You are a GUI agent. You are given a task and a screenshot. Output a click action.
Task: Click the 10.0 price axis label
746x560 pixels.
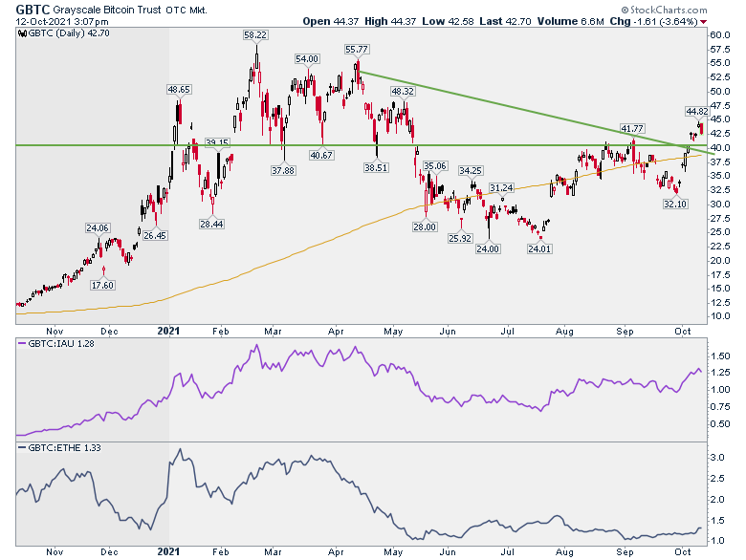[x=719, y=316]
